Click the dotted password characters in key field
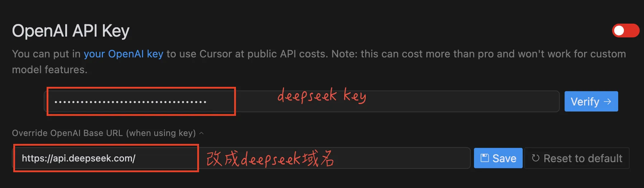The image size is (644, 188). (130, 102)
